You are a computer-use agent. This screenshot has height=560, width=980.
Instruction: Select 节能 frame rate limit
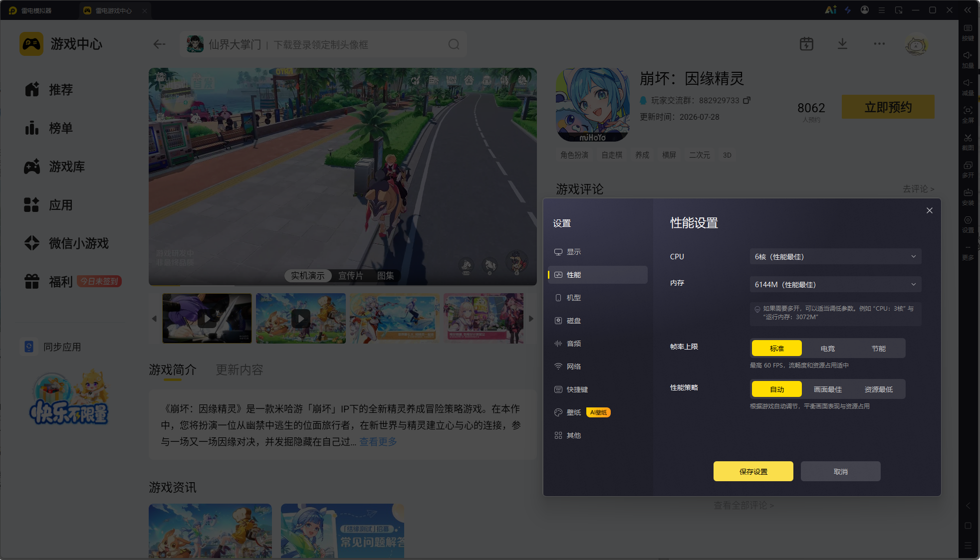(879, 348)
